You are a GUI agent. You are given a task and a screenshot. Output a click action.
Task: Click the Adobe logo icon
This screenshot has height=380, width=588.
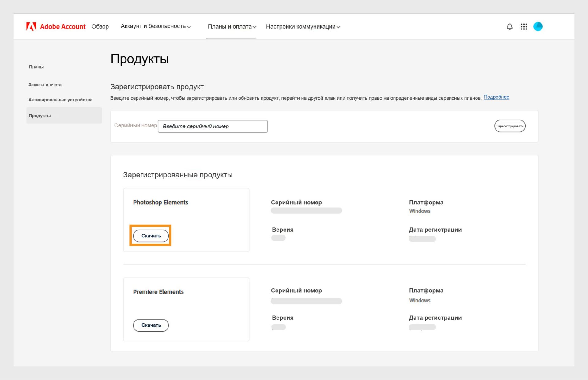coord(31,26)
